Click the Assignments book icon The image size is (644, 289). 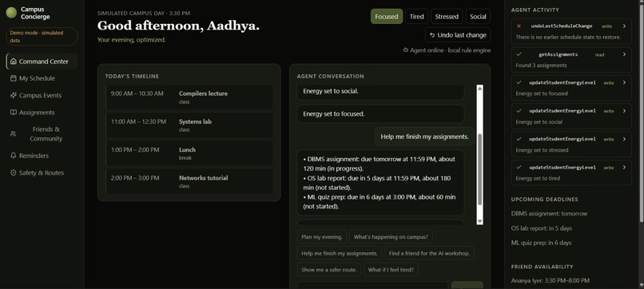(14, 113)
